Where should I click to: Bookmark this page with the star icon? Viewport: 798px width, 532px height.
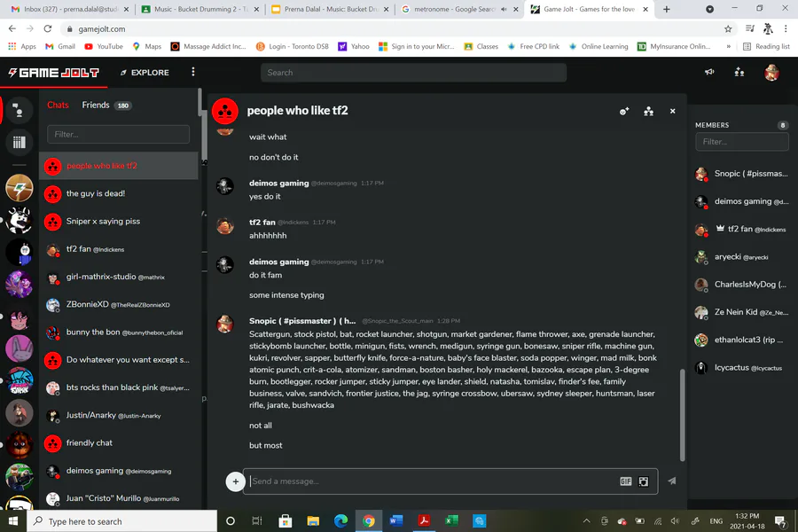pos(728,29)
